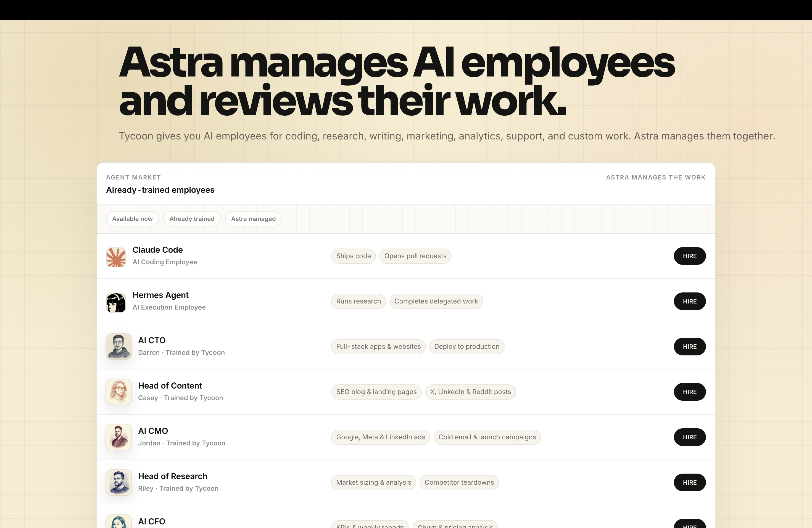Screen dimensions: 812x528
Task: Click the AI CFO avatar
Action: (119, 522)
